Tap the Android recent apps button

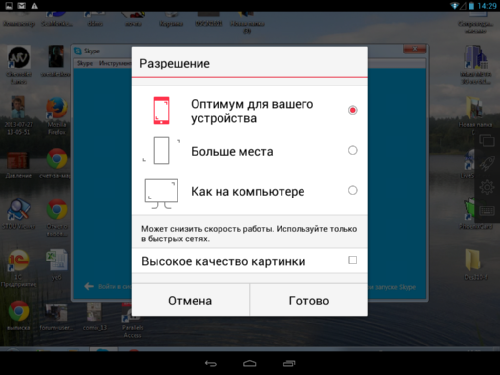click(x=289, y=363)
